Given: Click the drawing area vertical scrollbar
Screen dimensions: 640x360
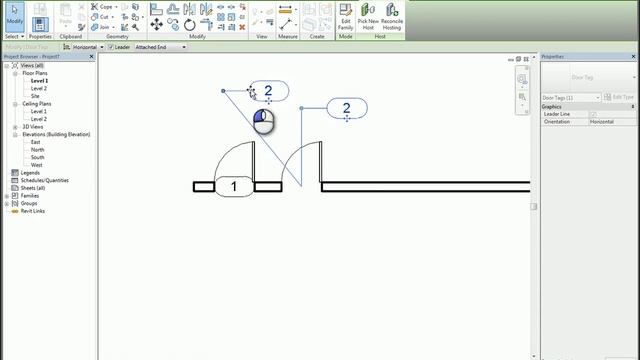Looking at the screenshot, I should 533,207.
